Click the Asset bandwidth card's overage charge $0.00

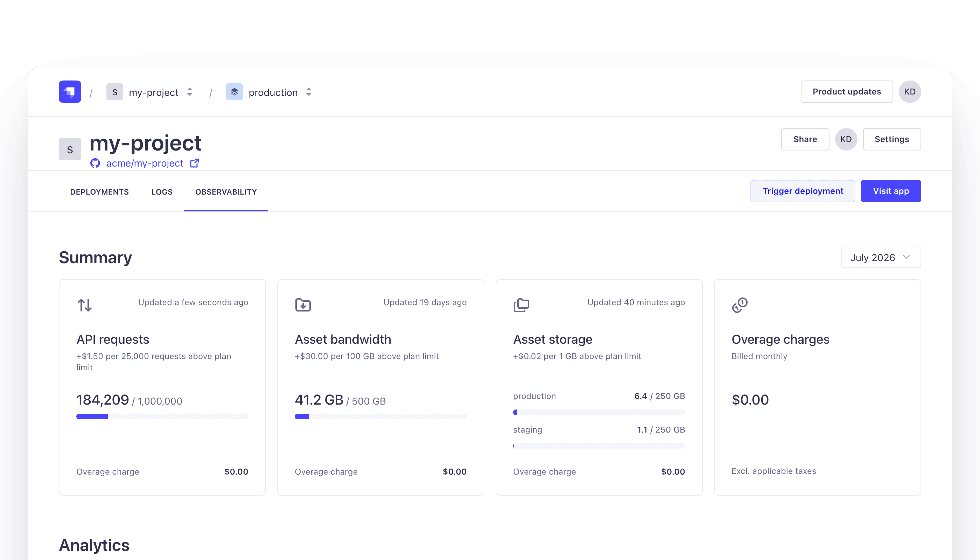point(455,471)
